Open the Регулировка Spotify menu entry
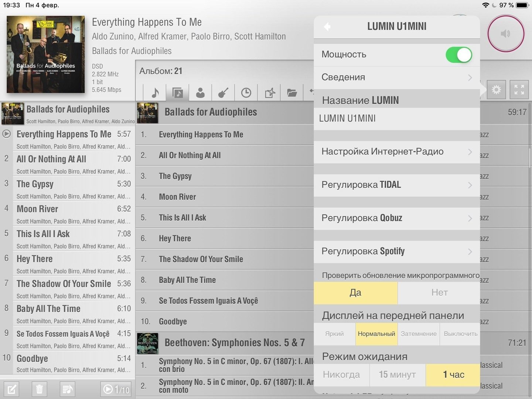 (397, 252)
